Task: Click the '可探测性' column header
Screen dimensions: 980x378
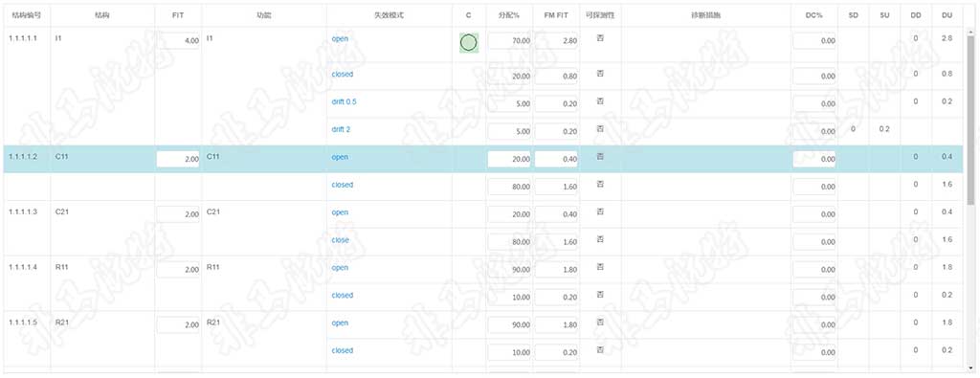Action: (x=600, y=15)
